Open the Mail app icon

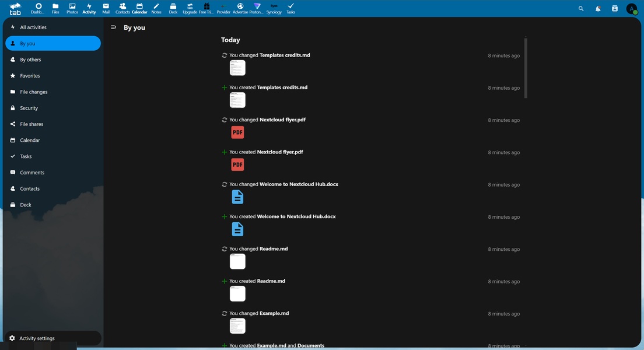106,8
